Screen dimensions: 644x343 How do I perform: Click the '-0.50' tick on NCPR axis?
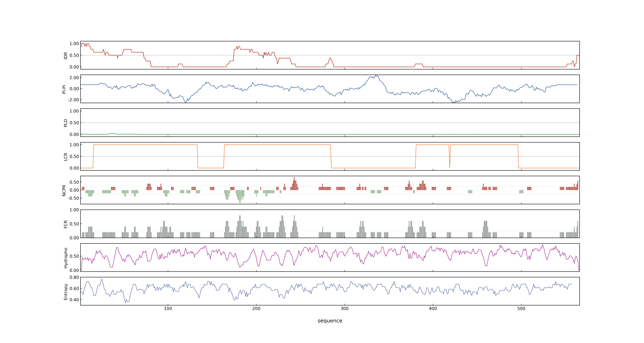[73, 198]
